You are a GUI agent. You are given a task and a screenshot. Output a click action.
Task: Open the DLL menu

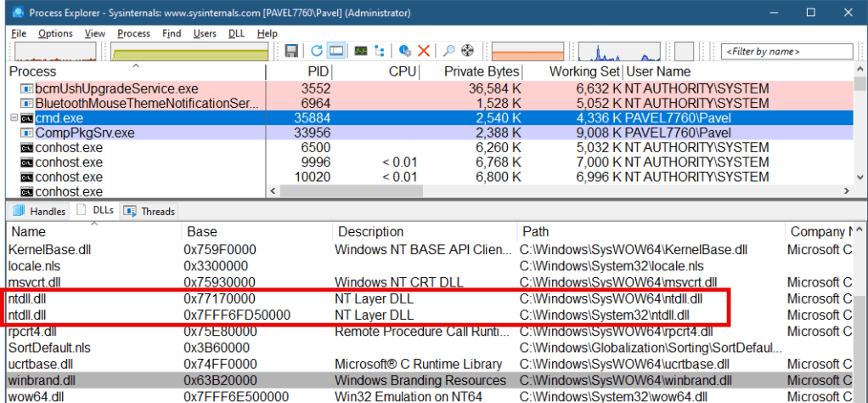click(236, 33)
